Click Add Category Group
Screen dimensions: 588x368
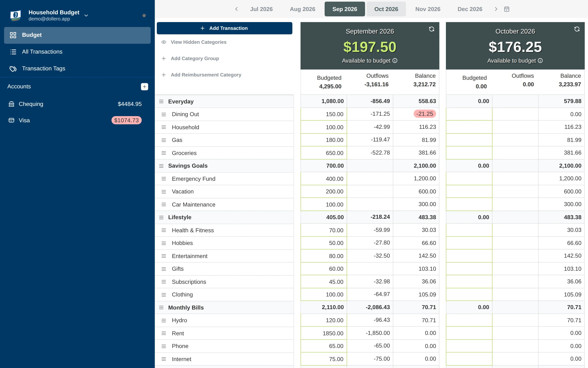[x=190, y=58]
